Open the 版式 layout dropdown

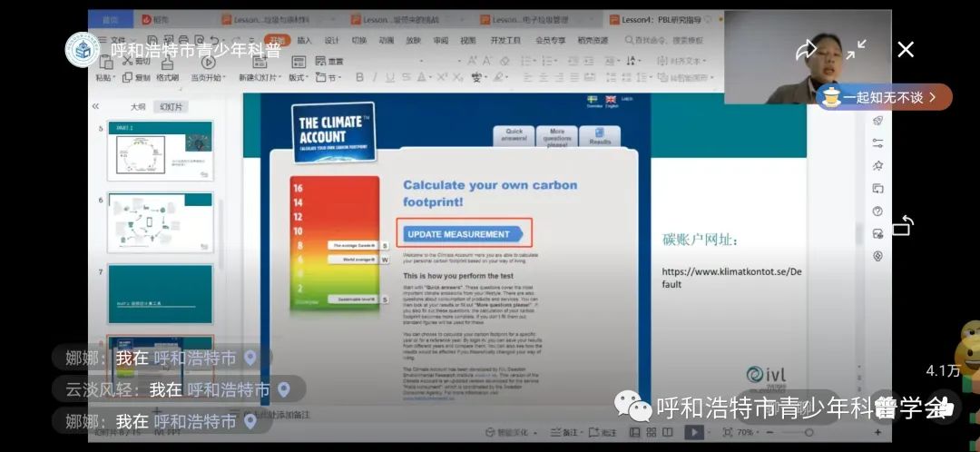[x=299, y=78]
